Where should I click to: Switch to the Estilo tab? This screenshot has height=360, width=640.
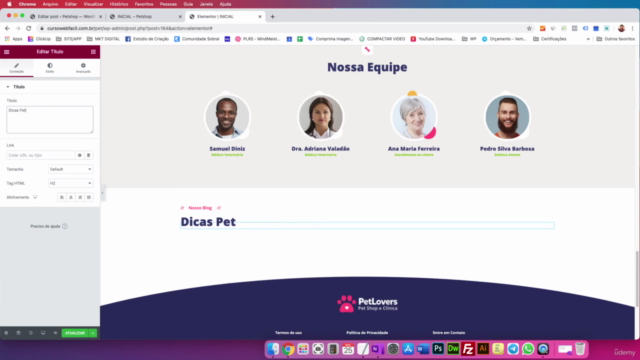point(50,68)
